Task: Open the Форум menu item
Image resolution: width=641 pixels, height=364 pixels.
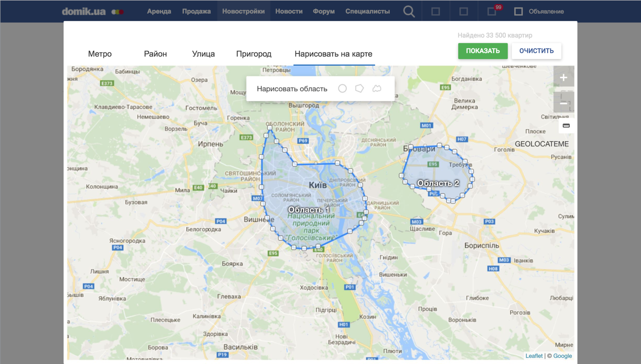Action: [x=324, y=11]
